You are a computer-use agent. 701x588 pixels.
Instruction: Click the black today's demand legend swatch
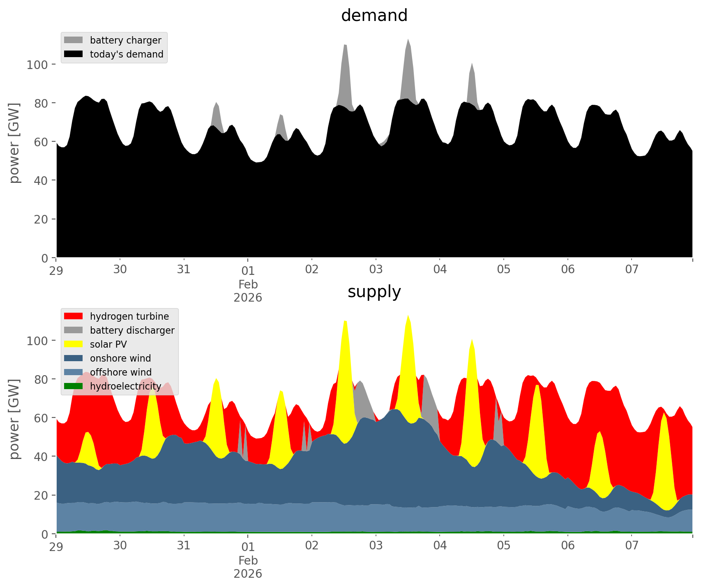74,54
